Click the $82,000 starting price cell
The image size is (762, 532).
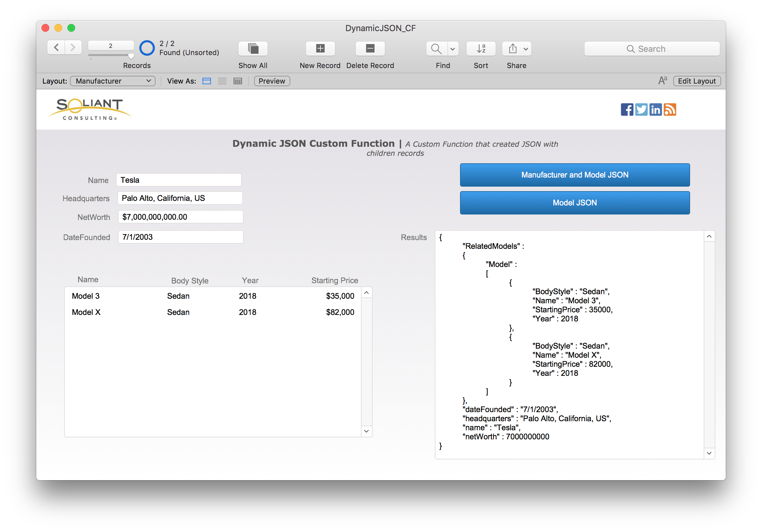point(340,312)
